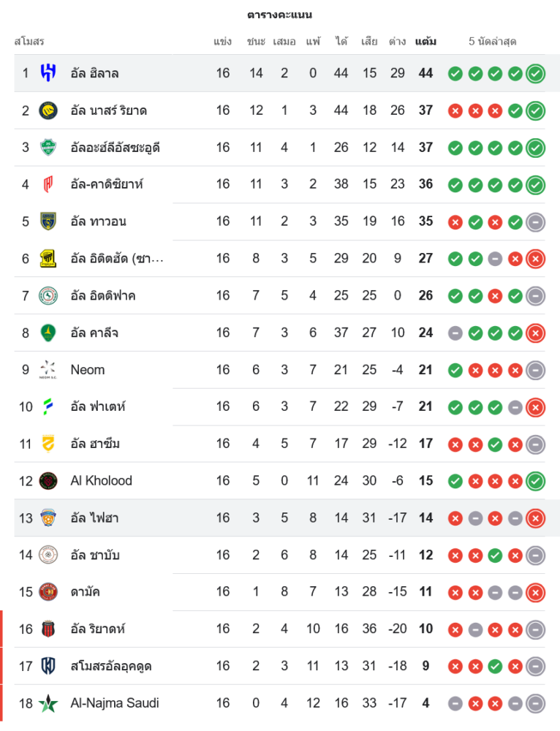Open the Al Kholood team name link
The height and width of the screenshot is (731, 560).
tap(101, 481)
